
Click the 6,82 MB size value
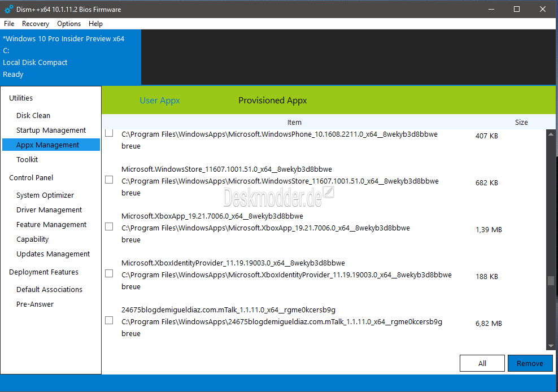point(489,323)
